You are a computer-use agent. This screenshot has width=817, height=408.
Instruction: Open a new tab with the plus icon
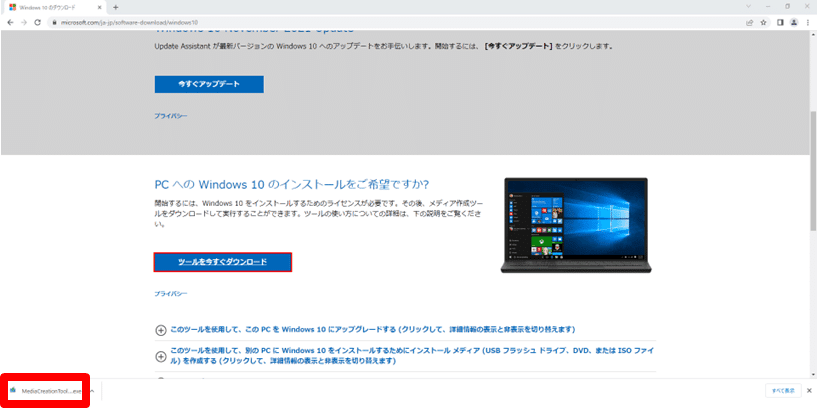[116, 7]
